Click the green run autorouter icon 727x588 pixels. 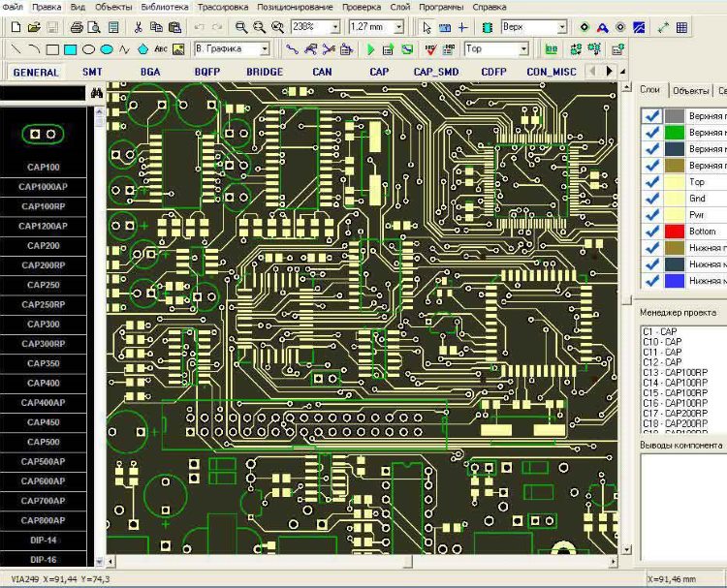371,48
